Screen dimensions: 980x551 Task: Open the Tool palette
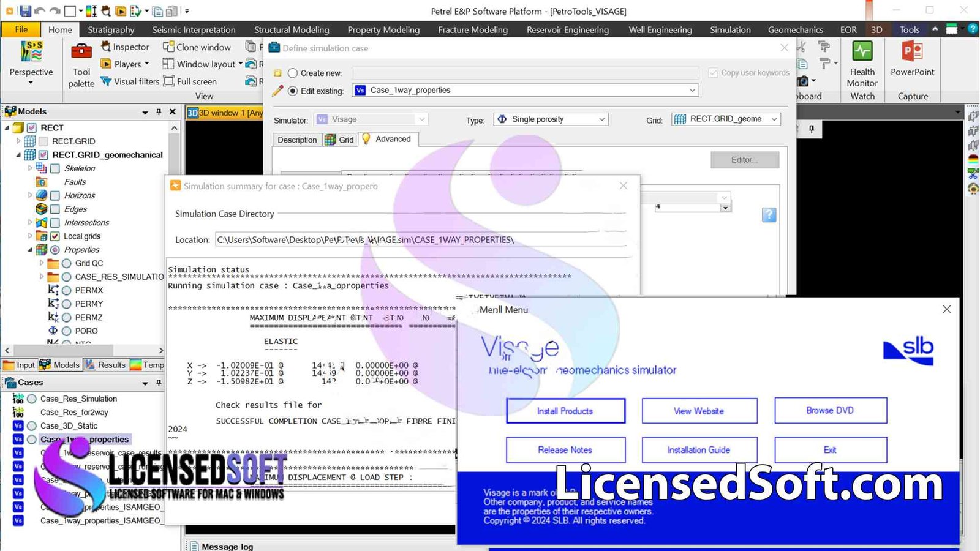81,66
